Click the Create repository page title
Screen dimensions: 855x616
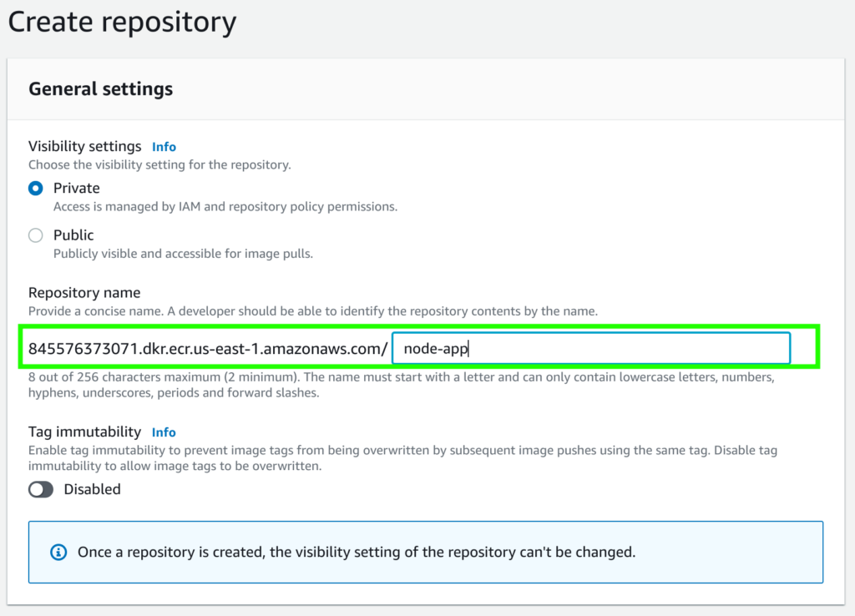pyautogui.click(x=122, y=22)
